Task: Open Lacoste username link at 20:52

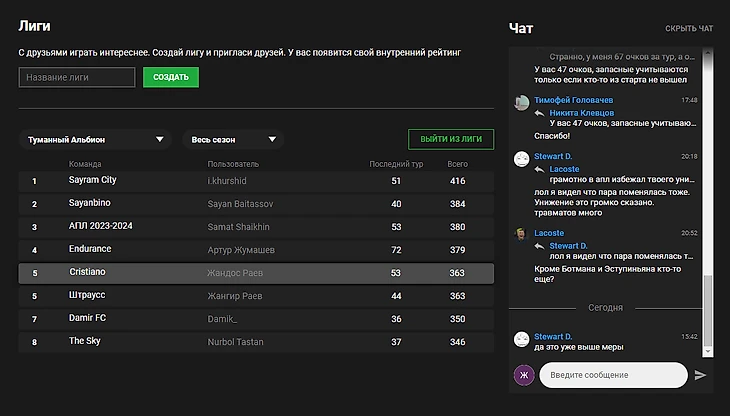Action: pos(549,233)
